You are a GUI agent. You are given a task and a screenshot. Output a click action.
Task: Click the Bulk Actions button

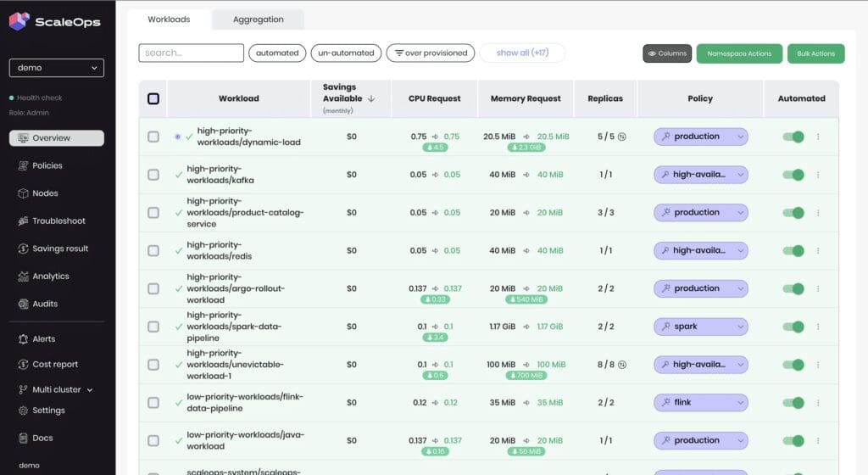(x=815, y=53)
